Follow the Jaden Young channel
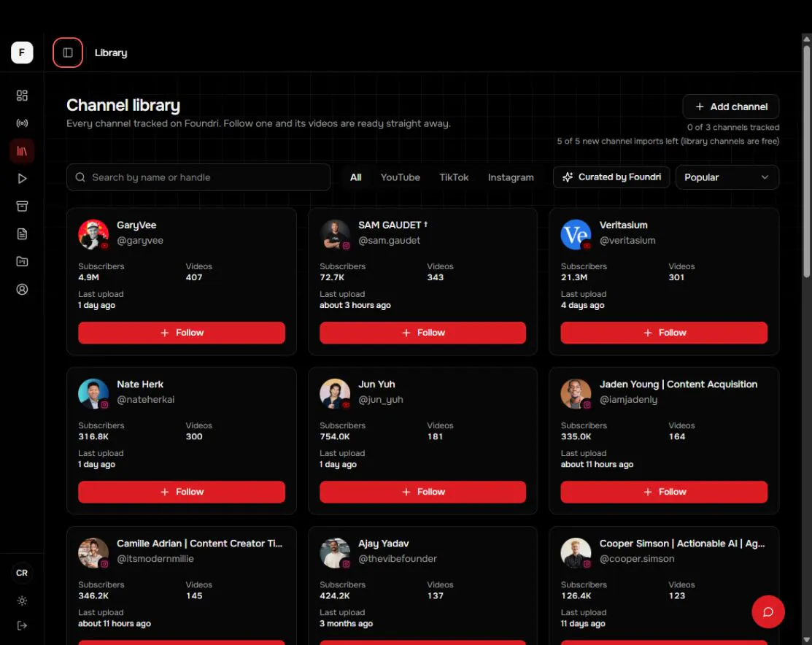Viewport: 812px width, 645px height. click(x=664, y=492)
